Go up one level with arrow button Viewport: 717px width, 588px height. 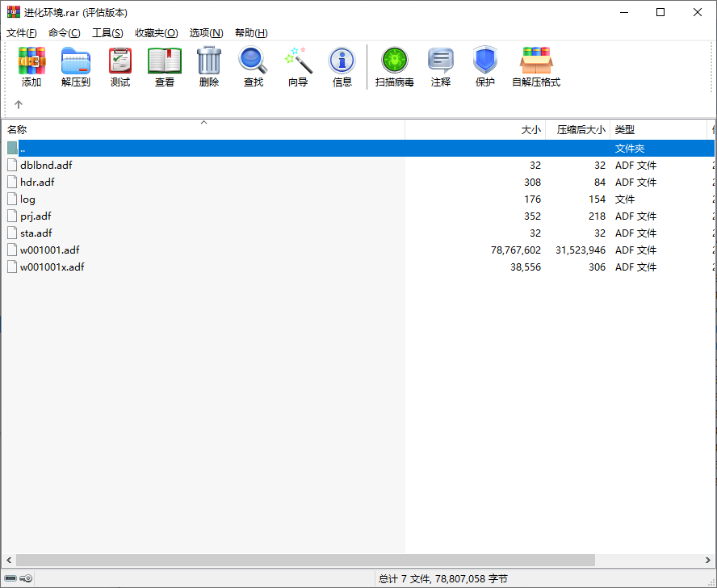(x=19, y=104)
